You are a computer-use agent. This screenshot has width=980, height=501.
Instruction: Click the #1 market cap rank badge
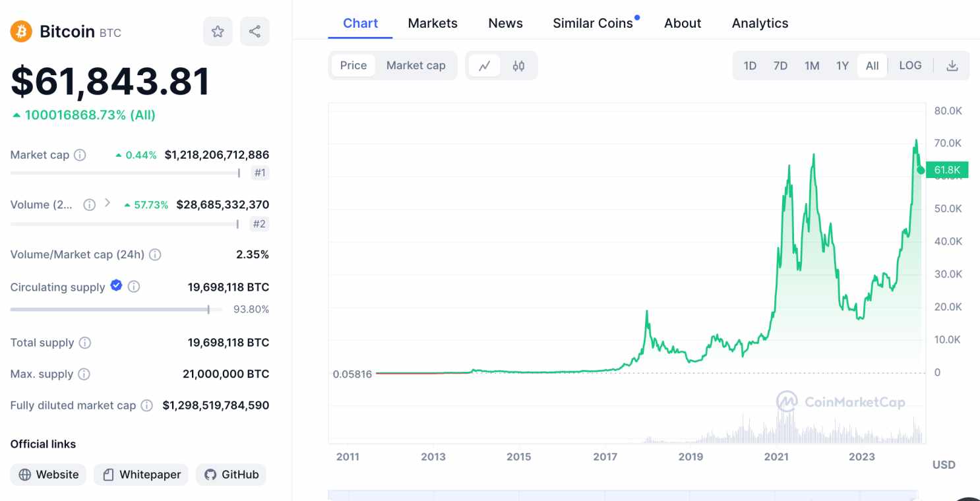(260, 173)
